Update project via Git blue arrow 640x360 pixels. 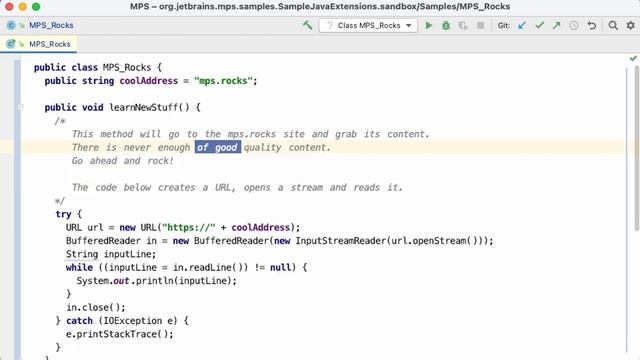tap(522, 25)
